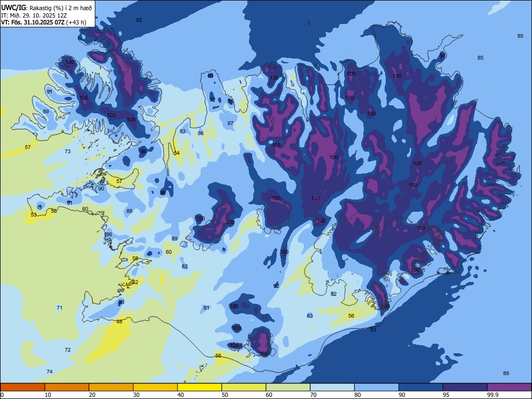Click the map value '58' on the west coast
Image resolution: width=532 pixels, height=399 pixels.
[135, 259]
